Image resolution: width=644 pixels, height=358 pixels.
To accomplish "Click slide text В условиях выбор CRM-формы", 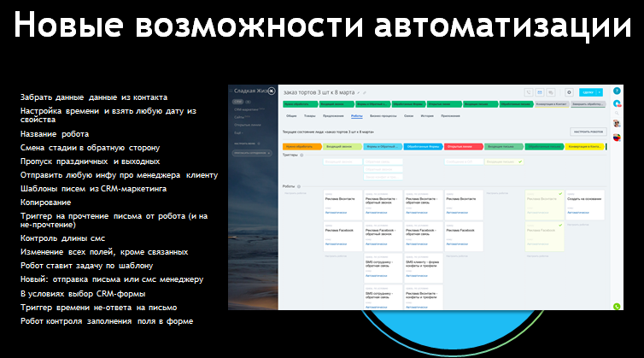I will [x=83, y=294].
